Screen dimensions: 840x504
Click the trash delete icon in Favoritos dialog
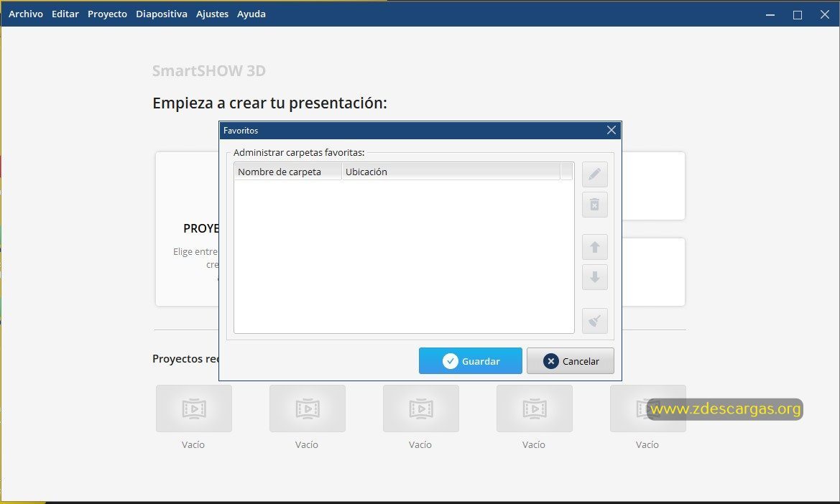pos(595,205)
